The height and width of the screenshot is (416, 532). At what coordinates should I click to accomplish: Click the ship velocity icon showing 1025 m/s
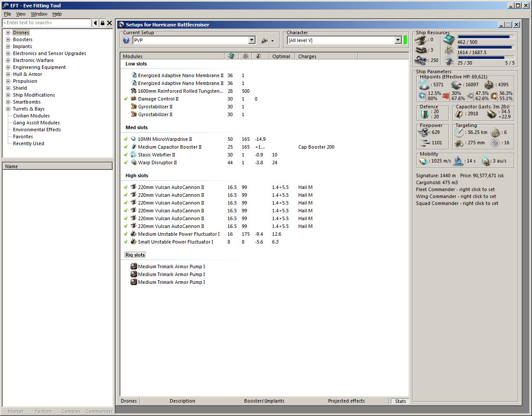423,161
